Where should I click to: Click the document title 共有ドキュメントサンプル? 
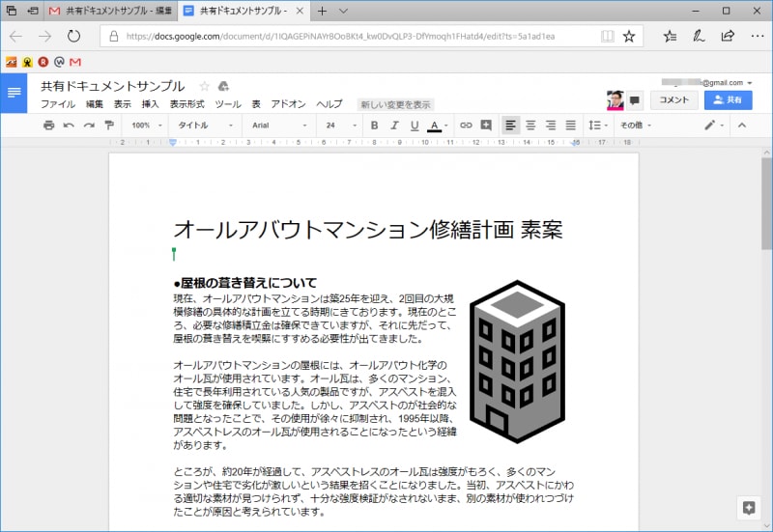click(112, 86)
